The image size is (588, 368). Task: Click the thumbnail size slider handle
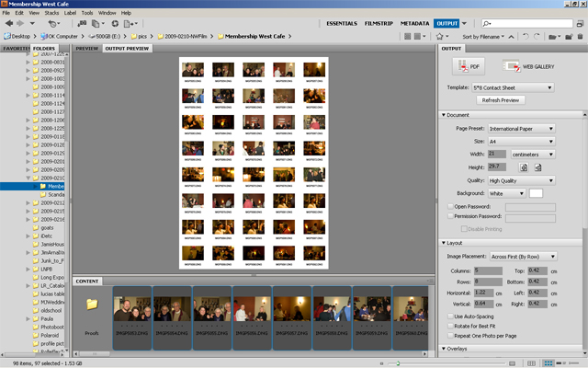tap(398, 363)
